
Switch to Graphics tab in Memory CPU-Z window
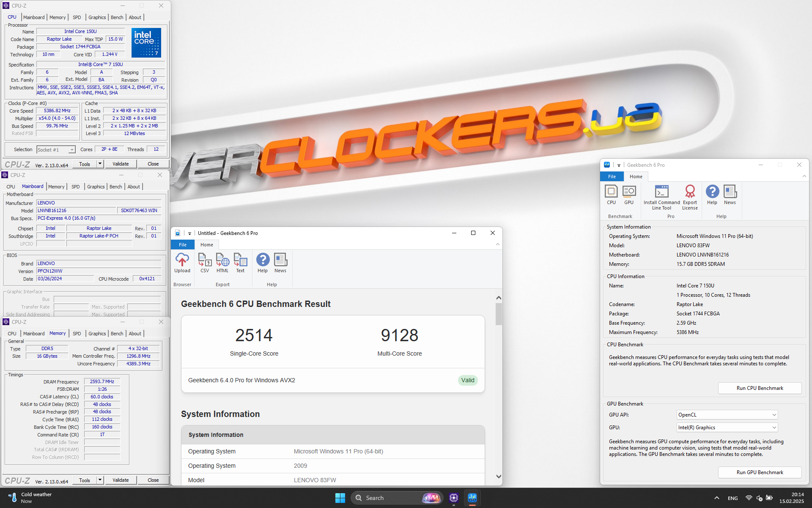[x=97, y=334]
